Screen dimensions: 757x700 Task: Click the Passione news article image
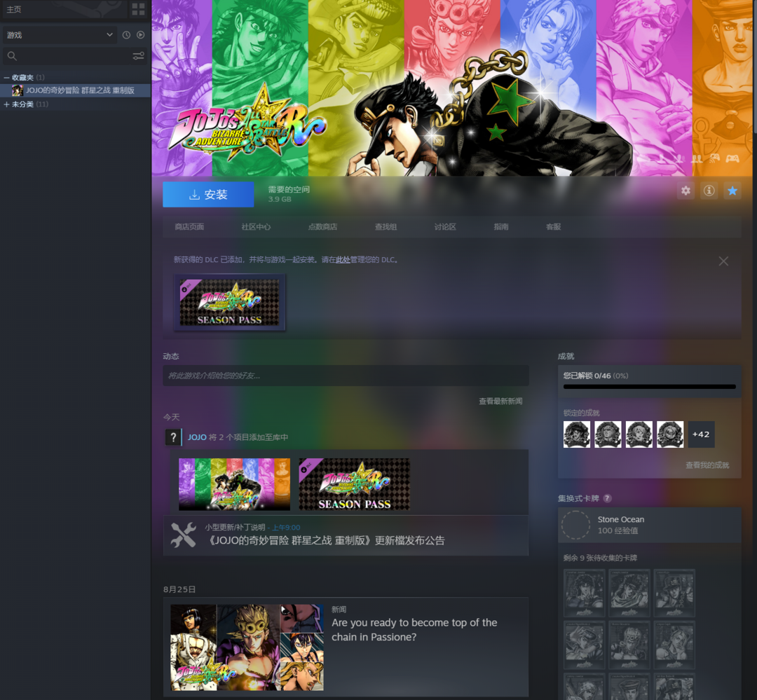tap(247, 647)
